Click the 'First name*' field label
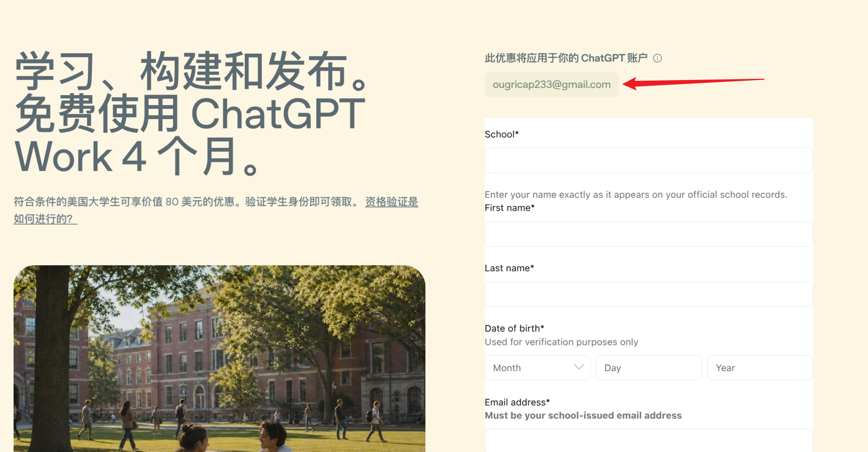Screen dimensions: 868x452 [509, 208]
